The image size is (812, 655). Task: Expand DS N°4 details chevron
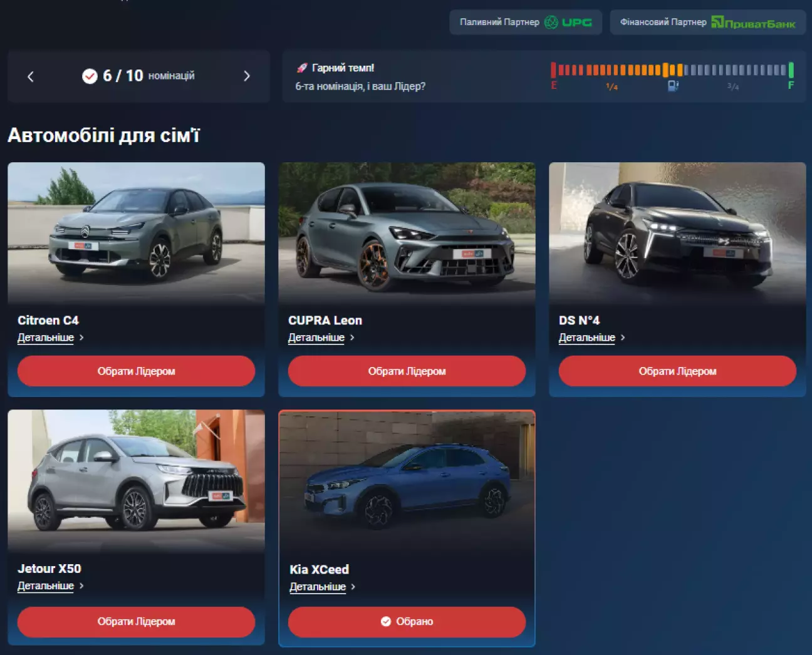tap(622, 338)
